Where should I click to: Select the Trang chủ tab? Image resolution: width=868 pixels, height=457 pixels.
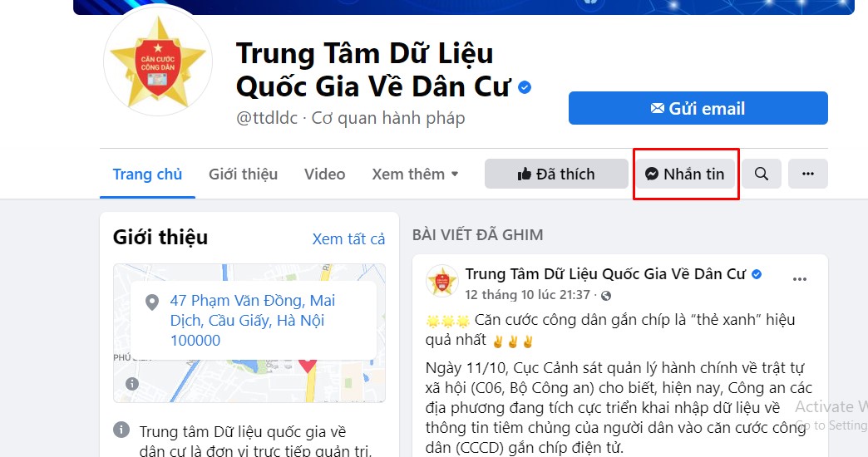pos(147,174)
